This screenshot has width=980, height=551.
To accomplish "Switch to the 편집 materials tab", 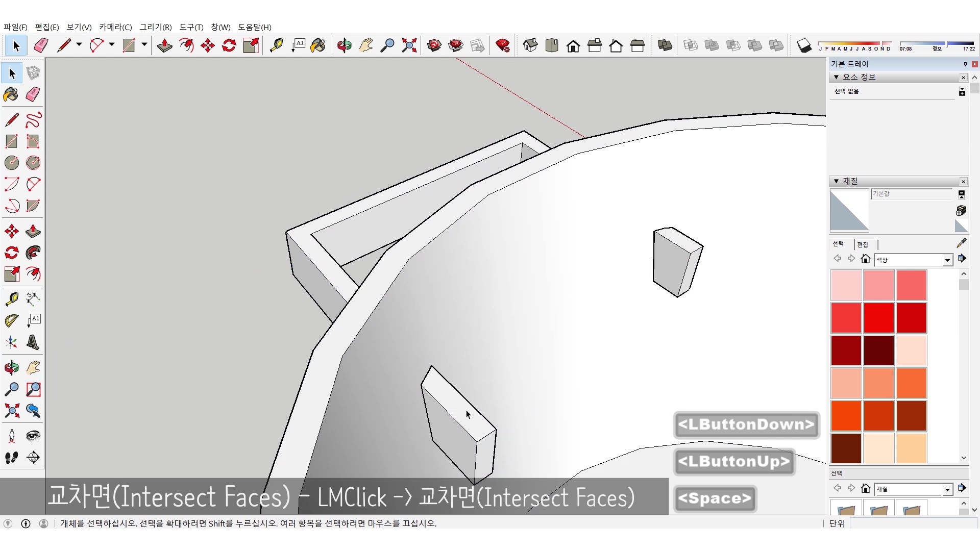I will 863,244.
